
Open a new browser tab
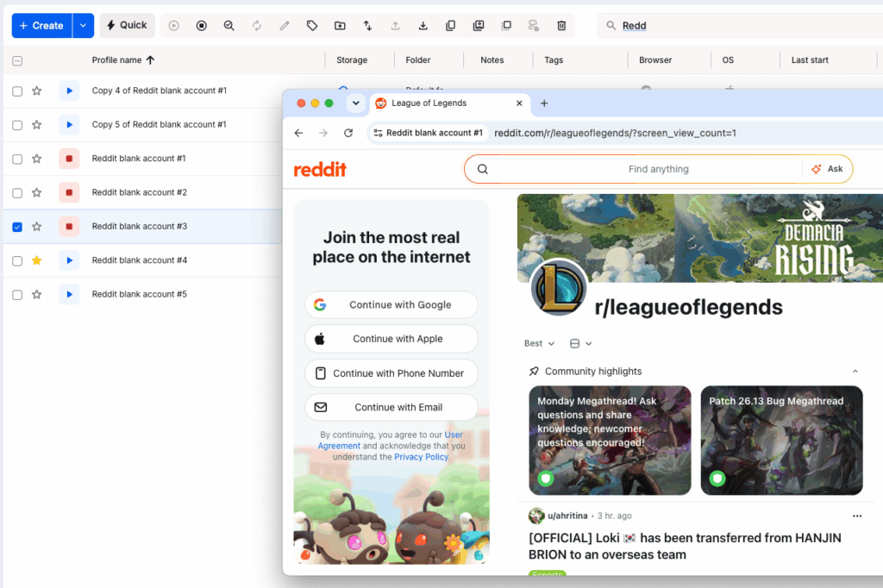pyautogui.click(x=544, y=103)
